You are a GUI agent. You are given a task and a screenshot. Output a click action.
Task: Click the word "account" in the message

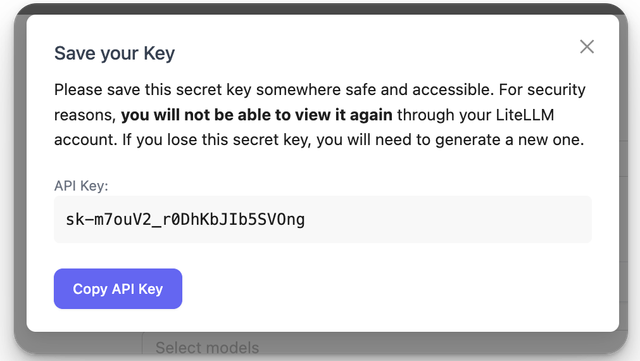click(x=84, y=140)
